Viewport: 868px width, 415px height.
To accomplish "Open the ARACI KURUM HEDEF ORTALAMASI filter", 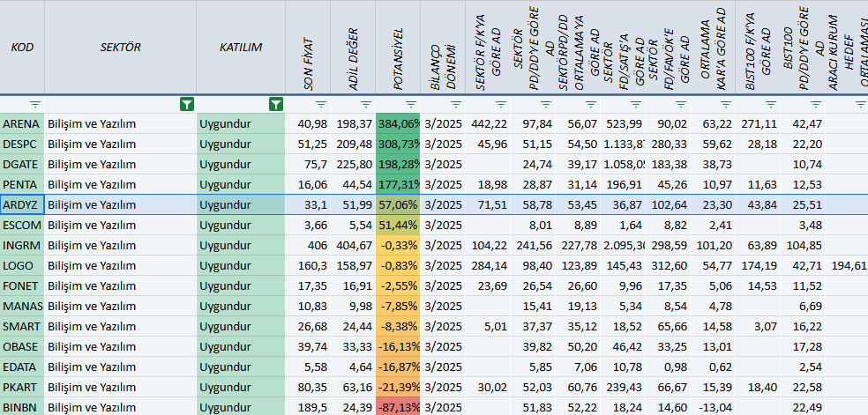I will pos(860,104).
